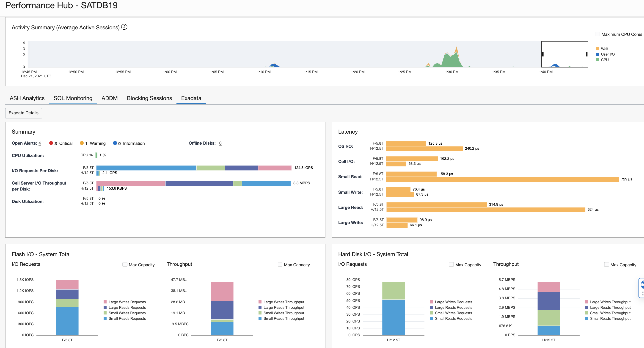The width and height of the screenshot is (644, 348).
Task: Toggle the Wait legend marker
Action: 597,49
